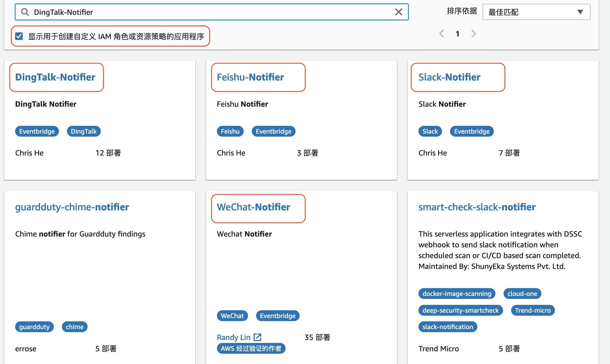Click the next page chevron arrow

point(474,33)
